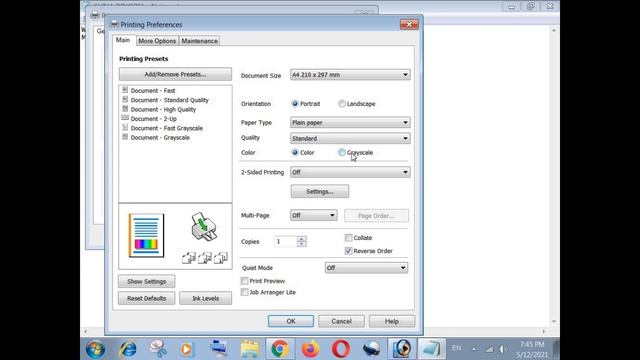Image resolution: width=640 pixels, height=360 pixels.
Task: Select the Document - High Quality preset
Action: tap(163, 109)
